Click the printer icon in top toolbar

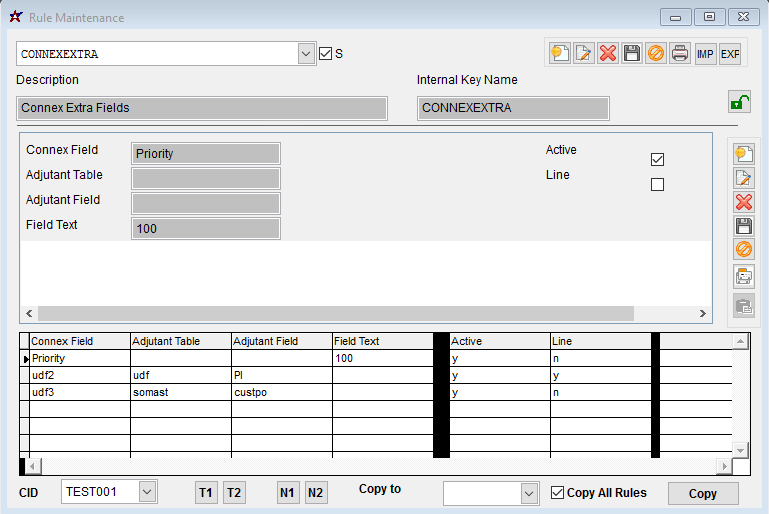[680, 54]
